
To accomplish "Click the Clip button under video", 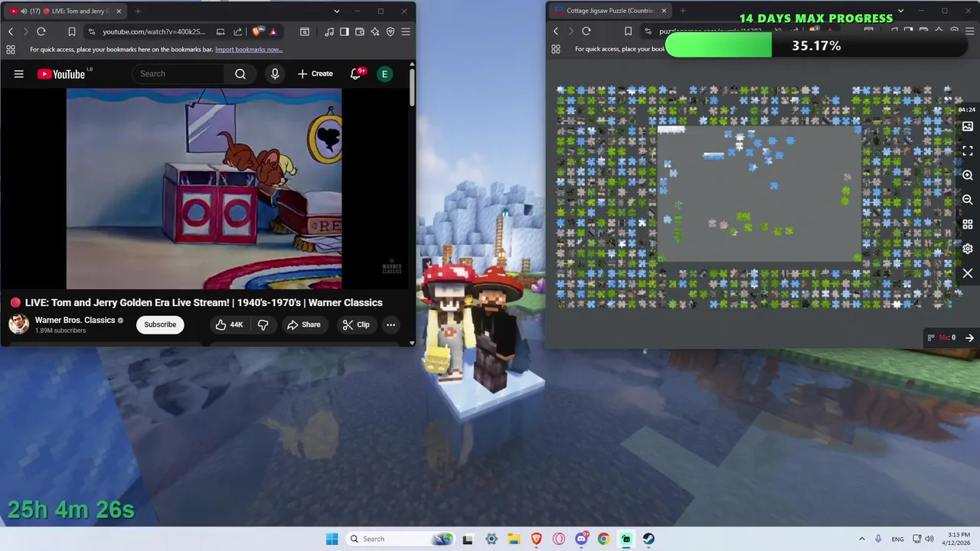I will tap(356, 324).
